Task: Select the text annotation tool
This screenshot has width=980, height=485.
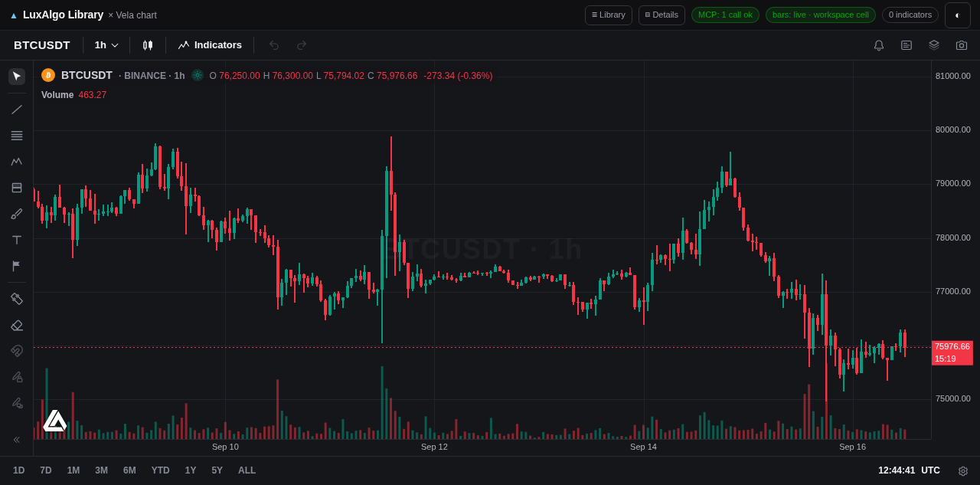Action: point(17,240)
